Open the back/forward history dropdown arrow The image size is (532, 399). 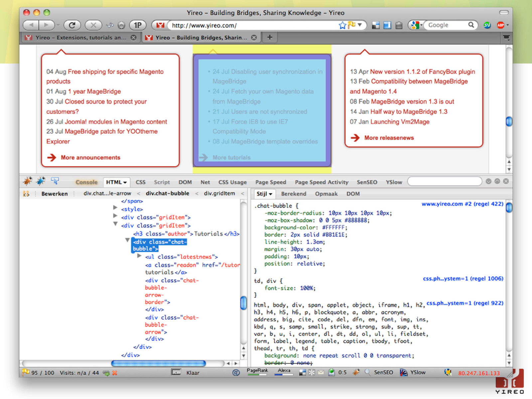pyautogui.click(x=58, y=25)
